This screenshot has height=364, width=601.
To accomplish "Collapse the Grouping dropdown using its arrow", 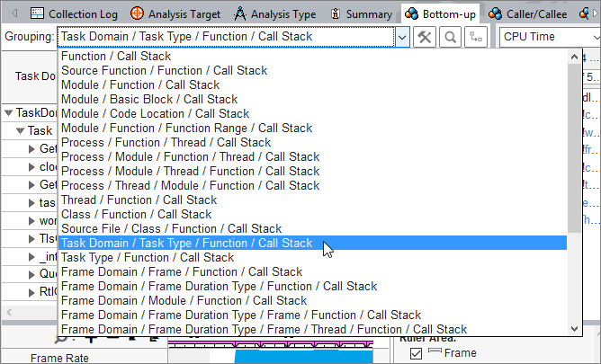I will (x=401, y=37).
